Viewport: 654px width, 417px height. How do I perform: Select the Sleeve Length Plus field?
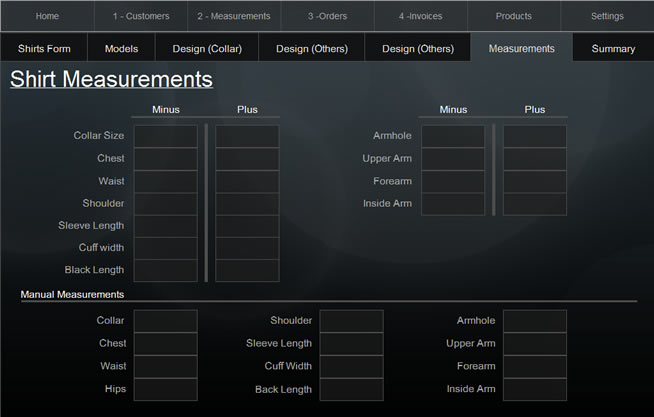pyautogui.click(x=247, y=226)
